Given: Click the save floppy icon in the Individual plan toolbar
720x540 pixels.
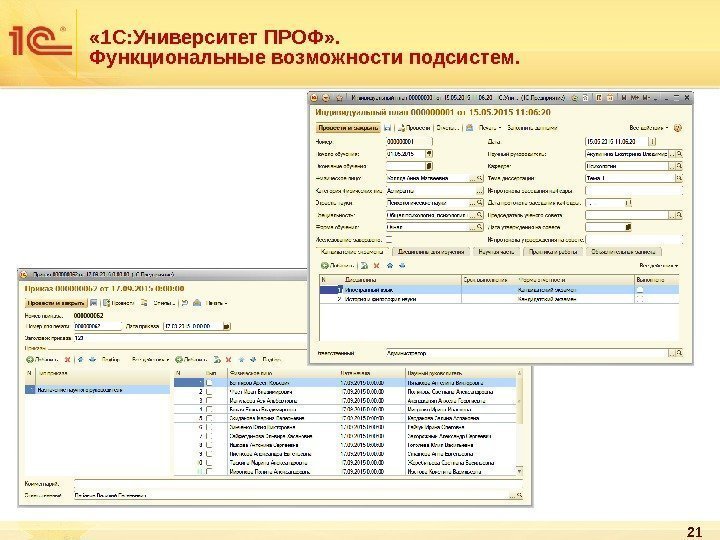Looking at the screenshot, I should pos(388,128).
